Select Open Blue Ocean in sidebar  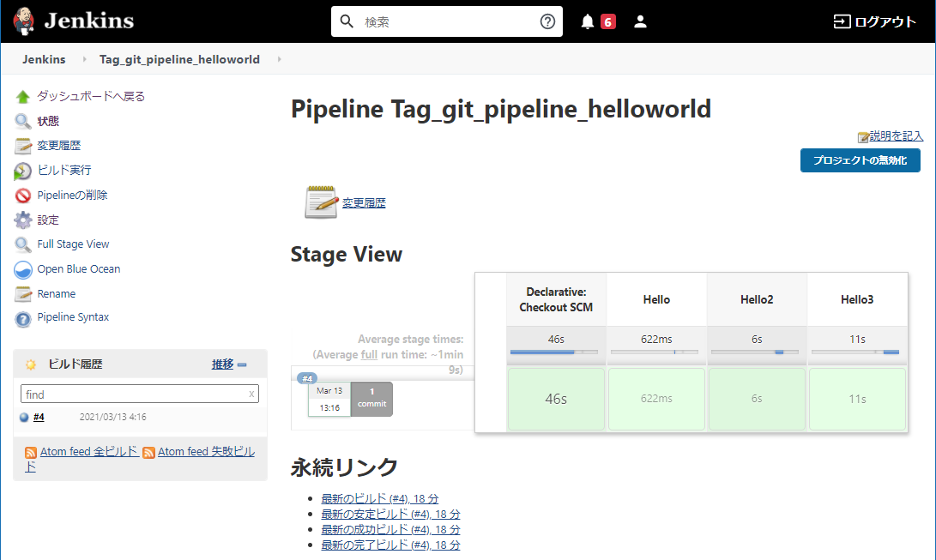click(x=79, y=269)
